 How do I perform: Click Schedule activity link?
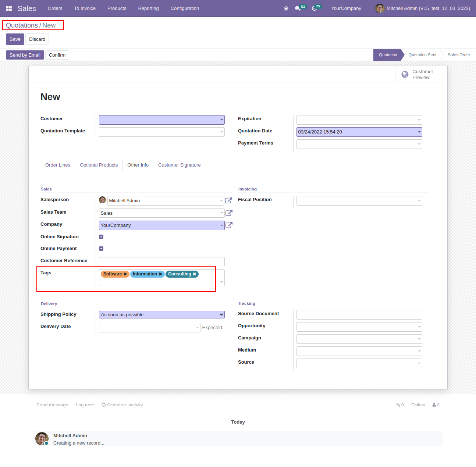click(122, 405)
